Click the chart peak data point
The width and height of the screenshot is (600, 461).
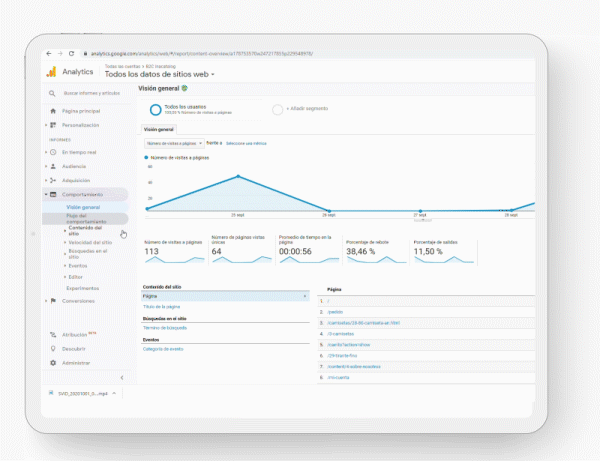(x=238, y=176)
